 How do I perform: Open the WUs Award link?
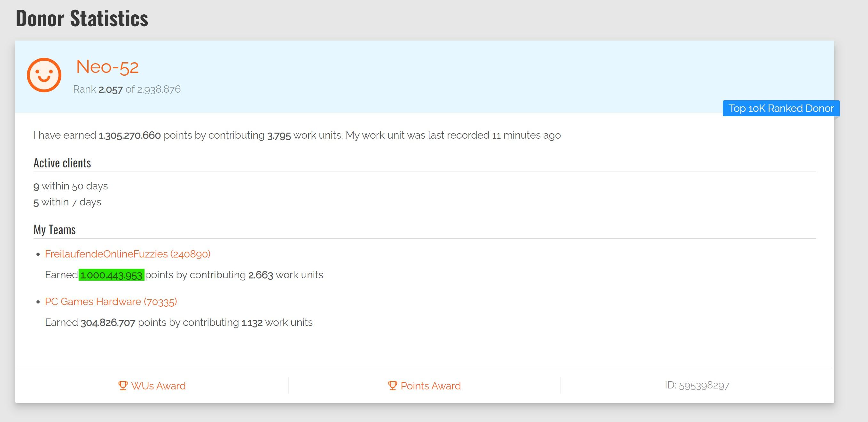[x=158, y=386]
